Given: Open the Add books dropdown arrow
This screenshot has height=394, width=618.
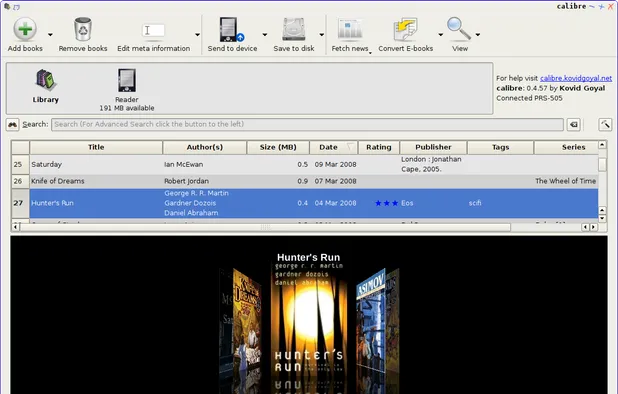Looking at the screenshot, I should pos(50,35).
